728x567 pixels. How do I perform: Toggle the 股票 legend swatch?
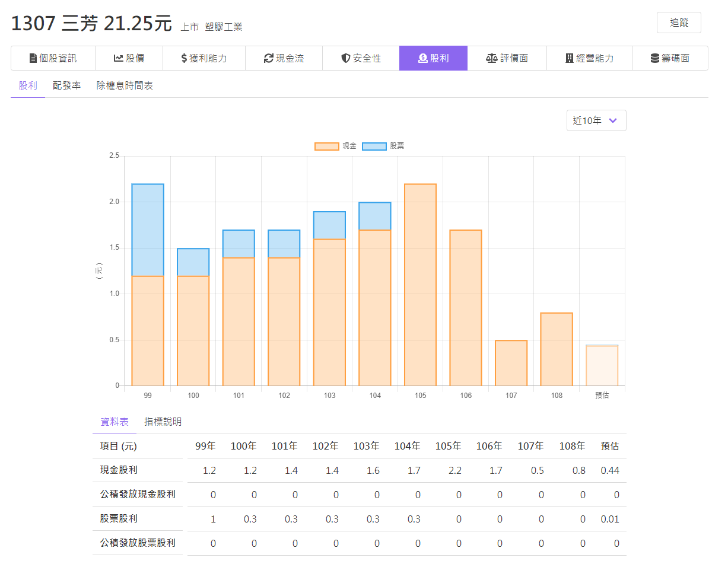coord(374,146)
